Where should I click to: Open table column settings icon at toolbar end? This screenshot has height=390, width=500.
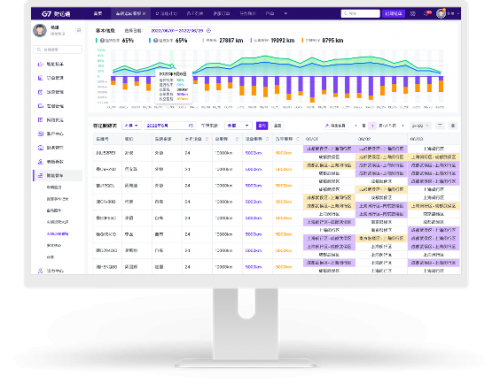click(453, 126)
